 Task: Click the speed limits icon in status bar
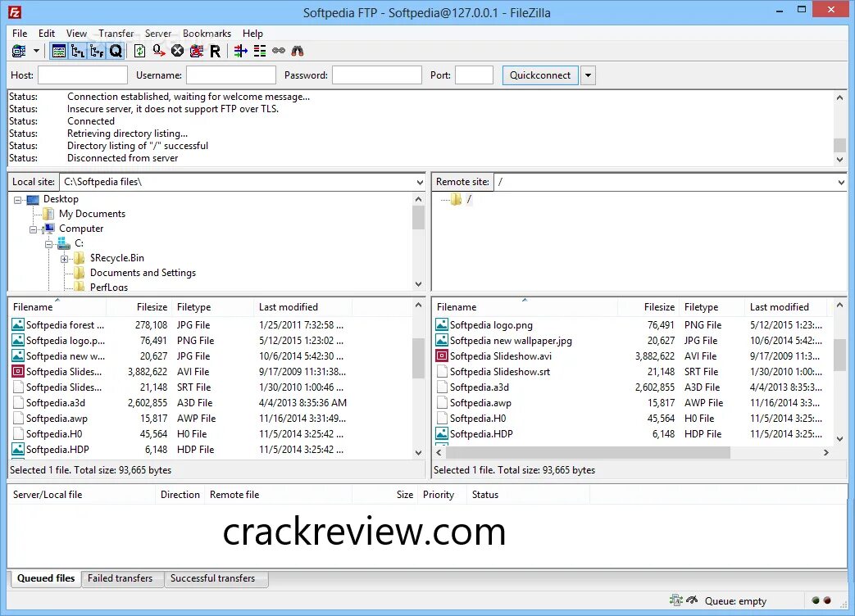point(692,600)
